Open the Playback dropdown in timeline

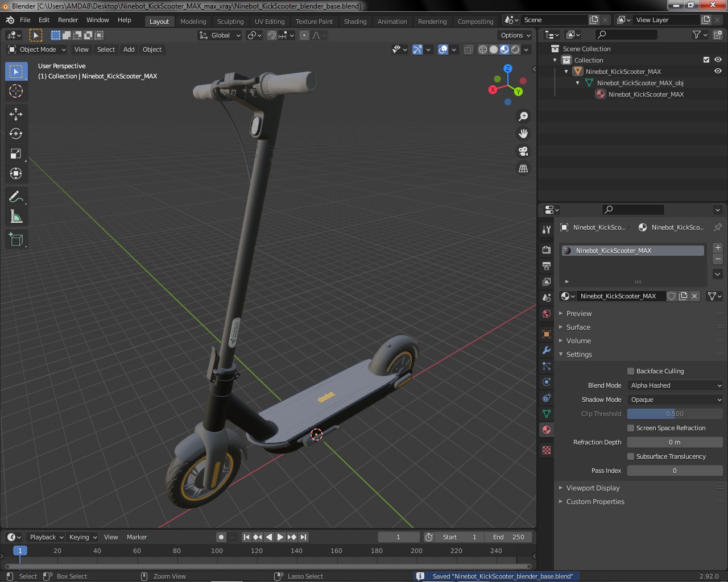tap(46, 537)
